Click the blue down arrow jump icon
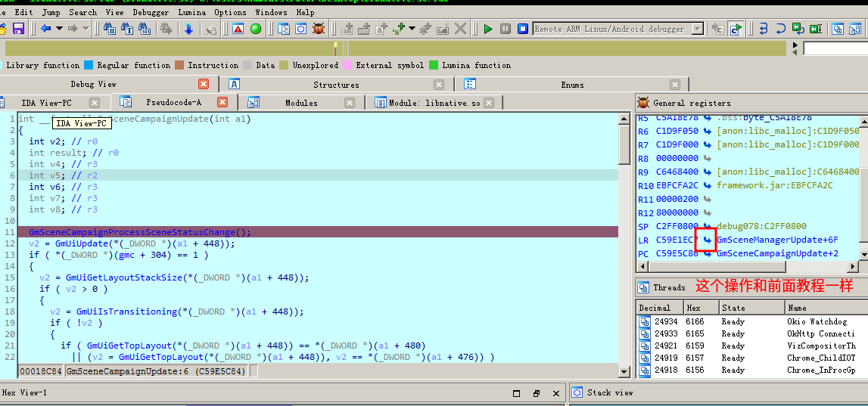The height and width of the screenshot is (406, 868). pyautogui.click(x=188, y=29)
